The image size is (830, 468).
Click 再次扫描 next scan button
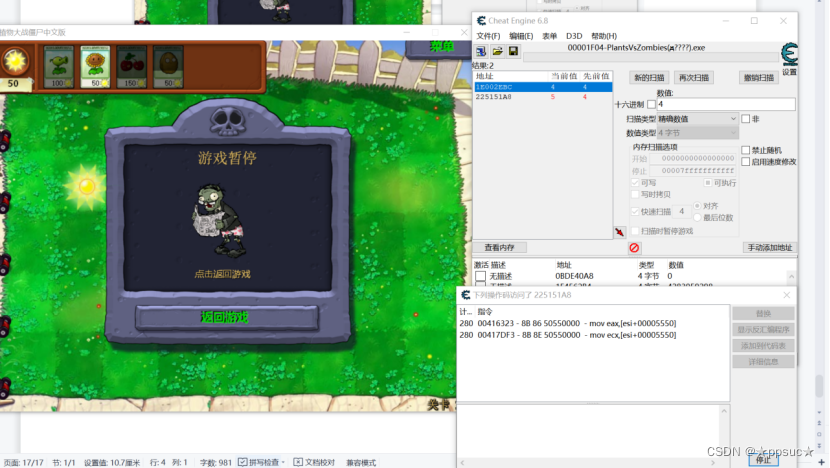point(693,78)
